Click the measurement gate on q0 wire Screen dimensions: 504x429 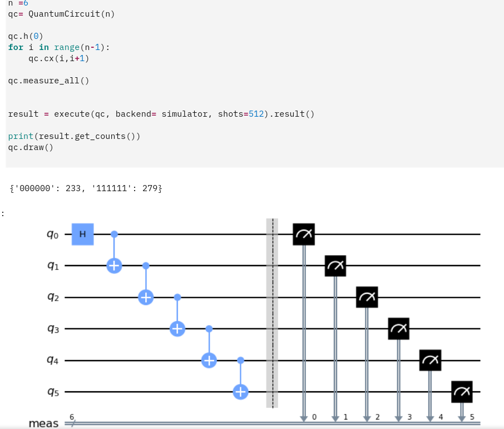(x=303, y=234)
